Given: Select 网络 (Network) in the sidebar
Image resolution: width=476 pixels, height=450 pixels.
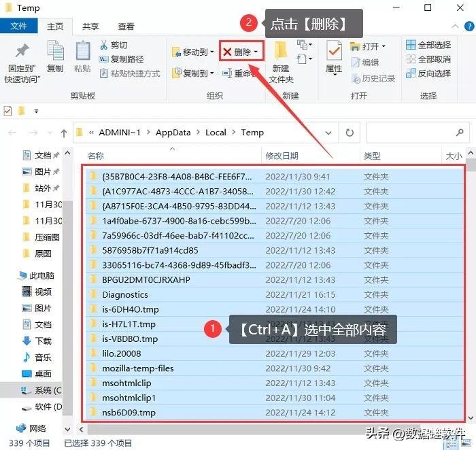Looking at the screenshot, I should (x=31, y=428).
